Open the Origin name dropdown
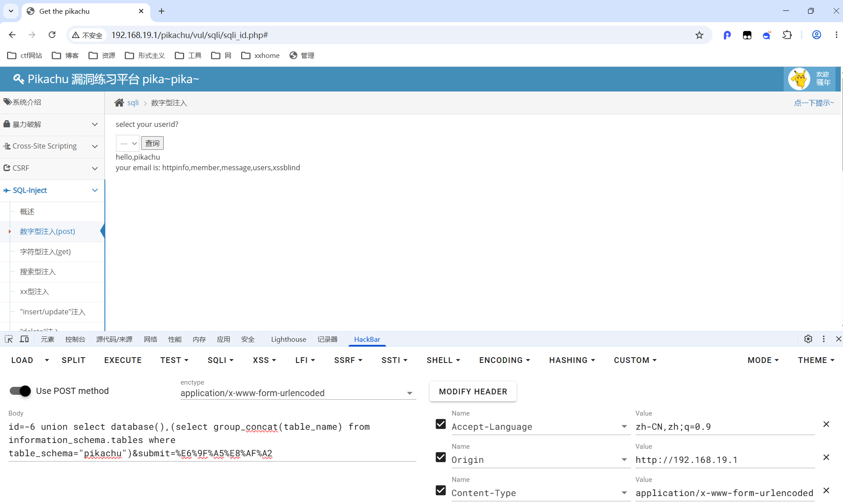Viewport: 843px width, 504px height. pos(624,460)
